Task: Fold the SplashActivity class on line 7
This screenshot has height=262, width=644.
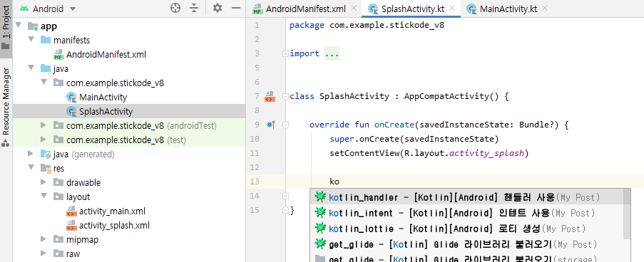Action: (285, 97)
